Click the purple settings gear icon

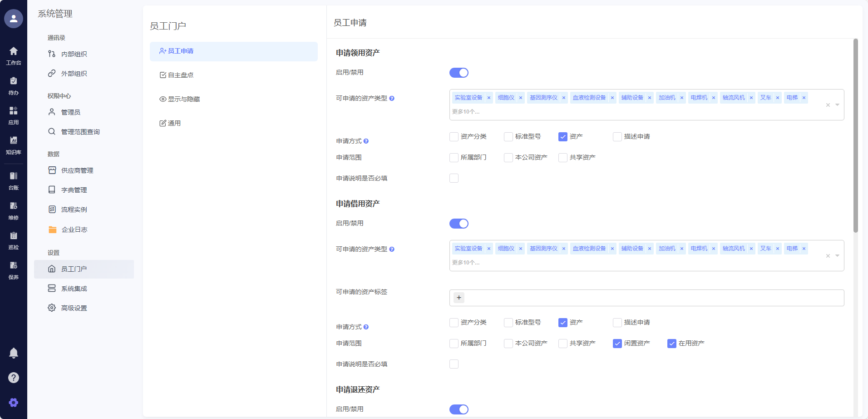(x=14, y=403)
